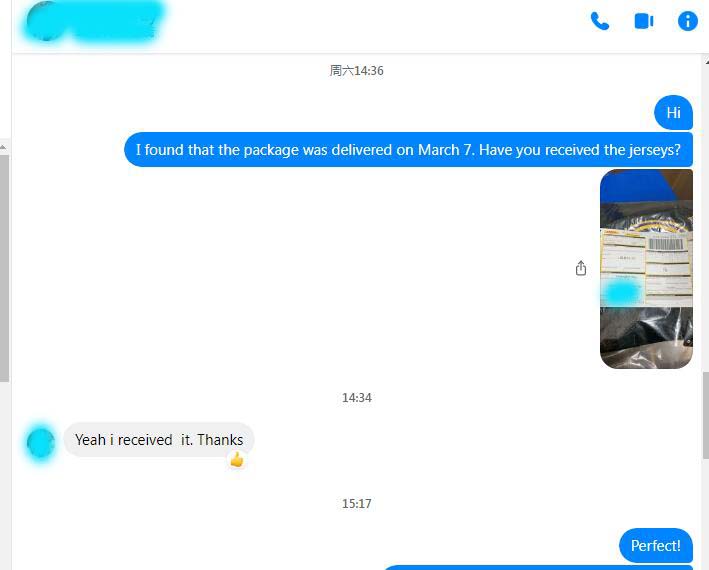The height and width of the screenshot is (570, 709).
Task: Open conversation information panel
Action: (x=687, y=21)
